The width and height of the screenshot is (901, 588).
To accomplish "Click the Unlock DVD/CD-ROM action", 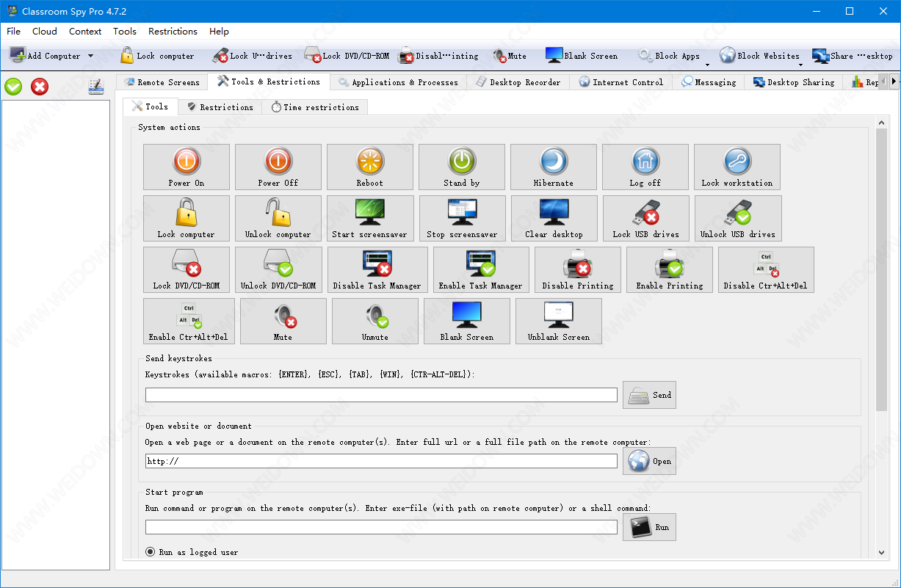I will click(x=278, y=269).
